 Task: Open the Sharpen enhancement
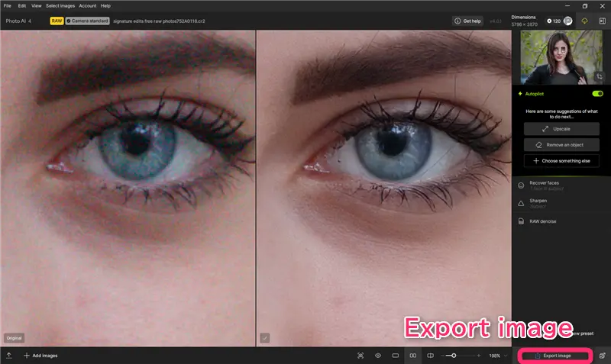pos(561,203)
